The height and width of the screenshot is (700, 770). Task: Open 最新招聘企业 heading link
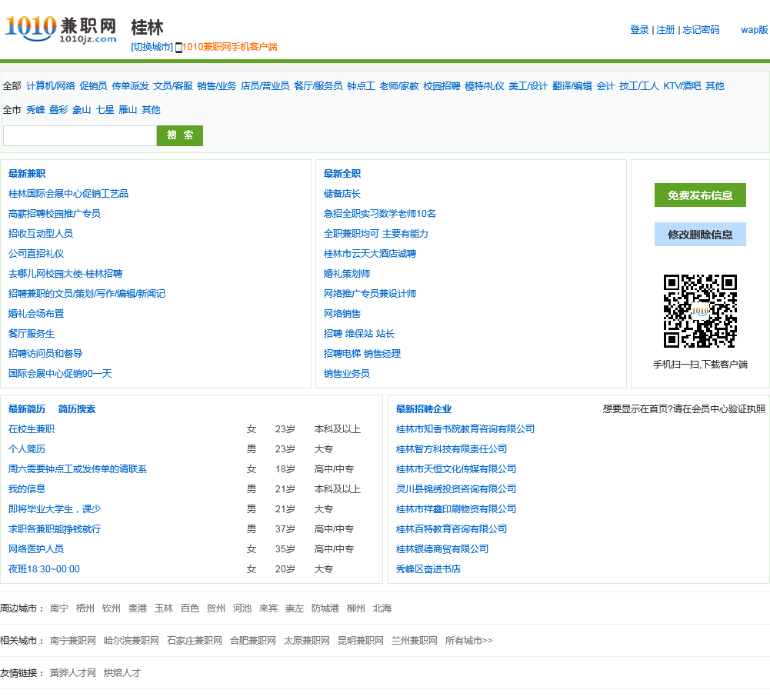point(424,408)
